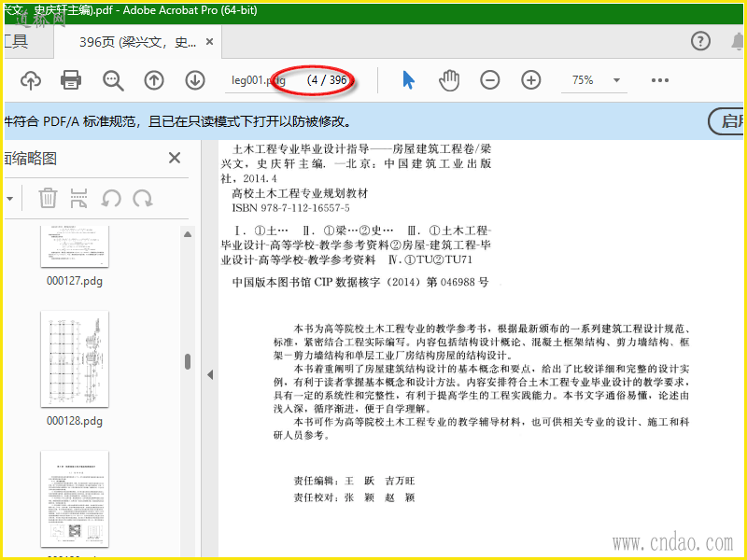Open the 75% zoom level dropdown

tap(616, 80)
